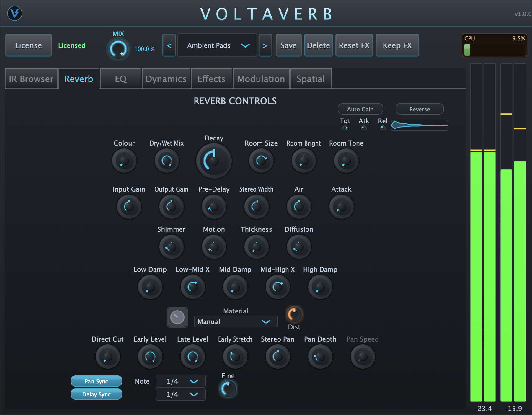The image size is (532, 415).
Task: Click the Keep FX button
Action: [397, 45]
